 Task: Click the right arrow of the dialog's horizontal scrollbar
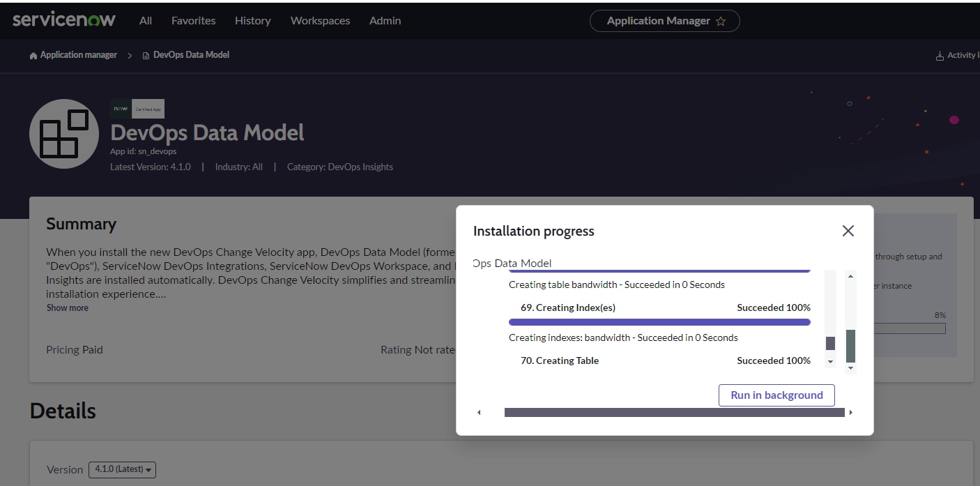tap(850, 413)
